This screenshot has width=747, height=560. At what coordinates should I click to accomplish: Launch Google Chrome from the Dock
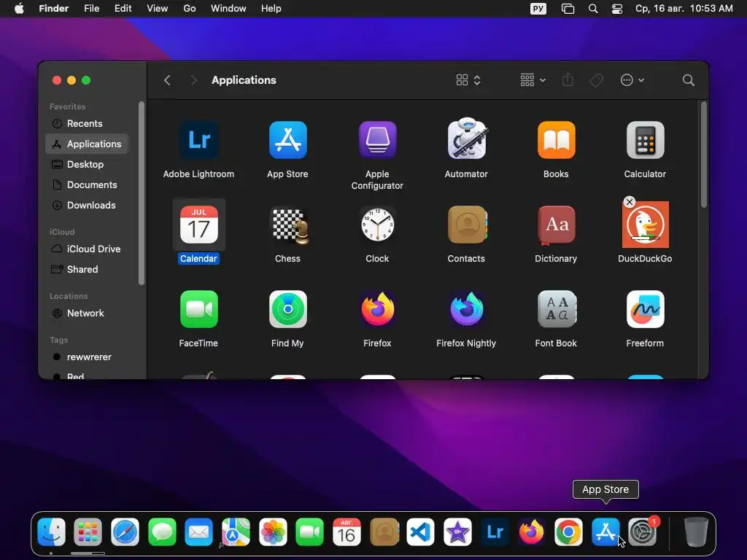[x=568, y=532]
